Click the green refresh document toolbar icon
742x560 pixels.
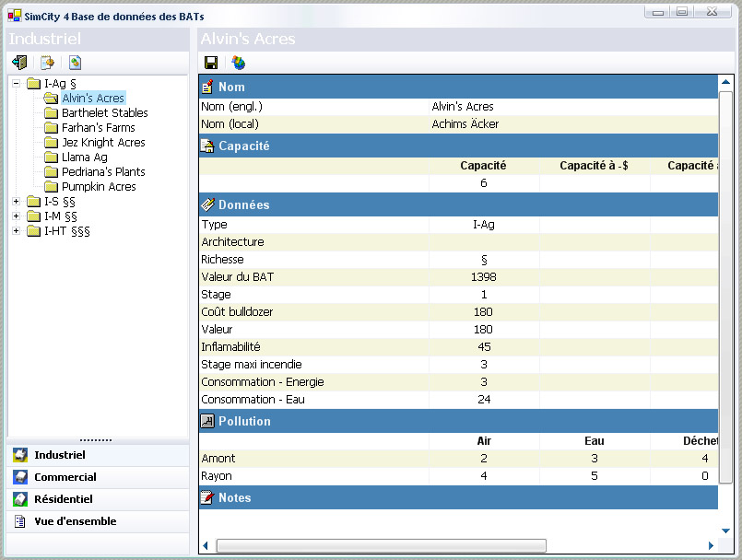coord(75,63)
